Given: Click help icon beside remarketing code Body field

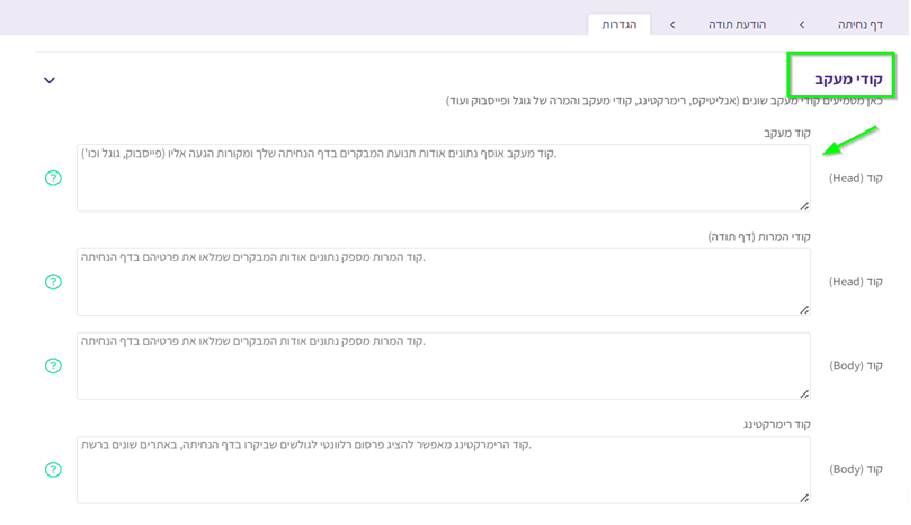Looking at the screenshot, I should click(x=54, y=470).
